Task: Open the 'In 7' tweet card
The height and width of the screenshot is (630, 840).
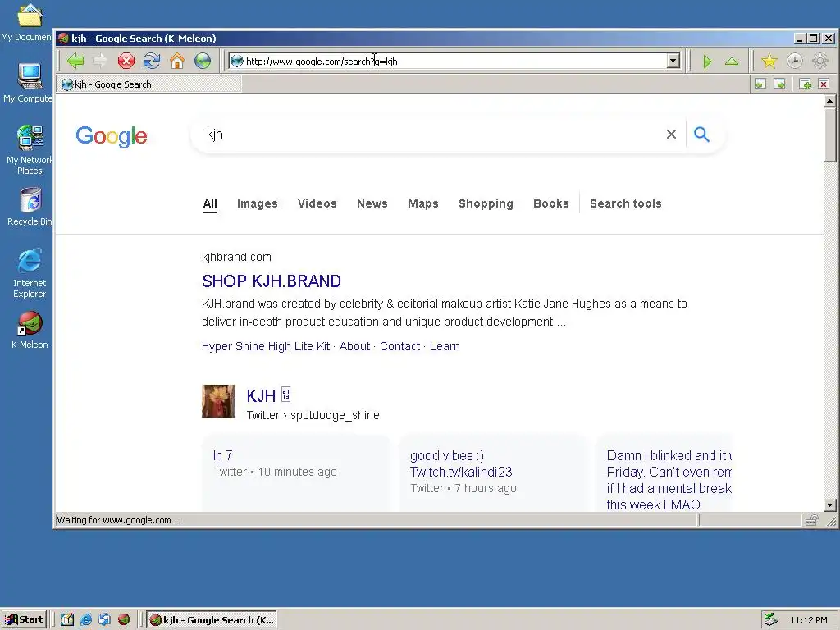Action: pyautogui.click(x=295, y=472)
